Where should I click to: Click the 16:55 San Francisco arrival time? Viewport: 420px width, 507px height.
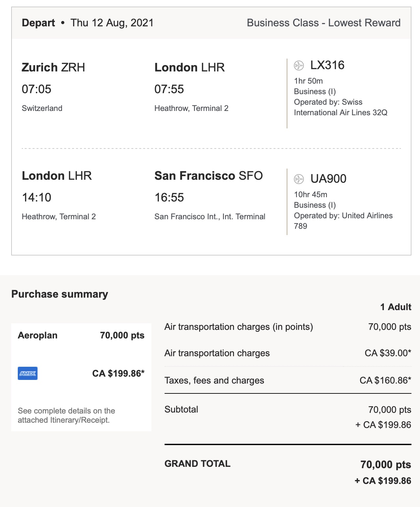click(x=169, y=198)
